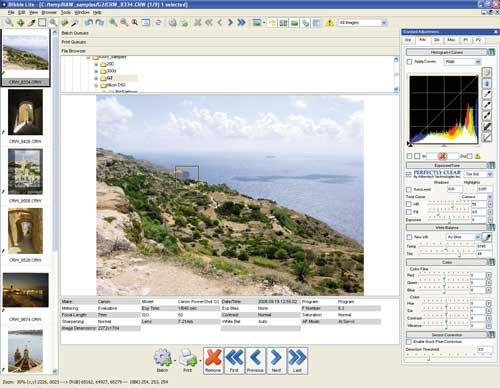
Task: Open the Browser menu
Action: pos(49,12)
